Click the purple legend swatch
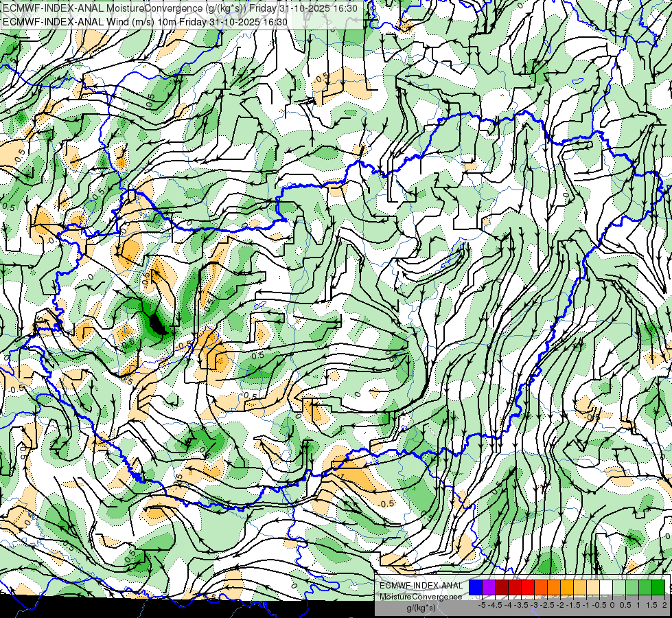Image resolution: width=672 pixels, height=618 pixels. coord(489,588)
